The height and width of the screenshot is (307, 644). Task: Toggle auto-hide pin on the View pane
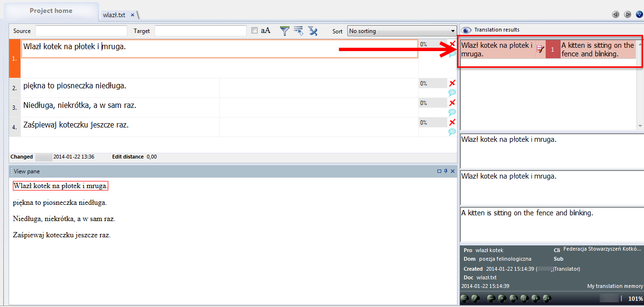[x=446, y=171]
